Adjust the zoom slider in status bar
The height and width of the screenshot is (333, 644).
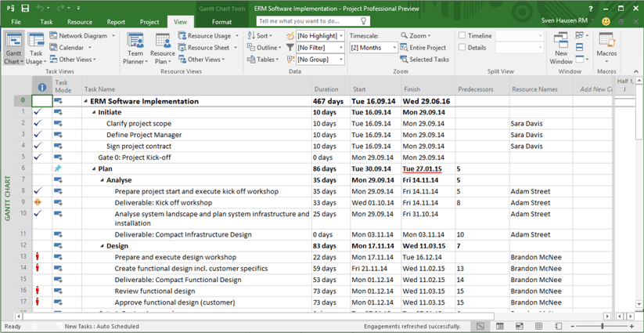pyautogui.click(x=603, y=326)
